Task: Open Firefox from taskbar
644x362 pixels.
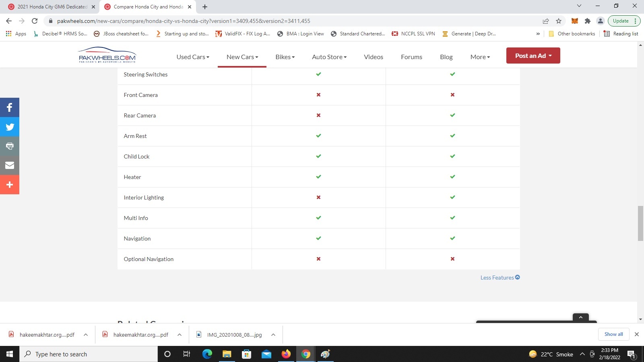Action: click(x=286, y=354)
